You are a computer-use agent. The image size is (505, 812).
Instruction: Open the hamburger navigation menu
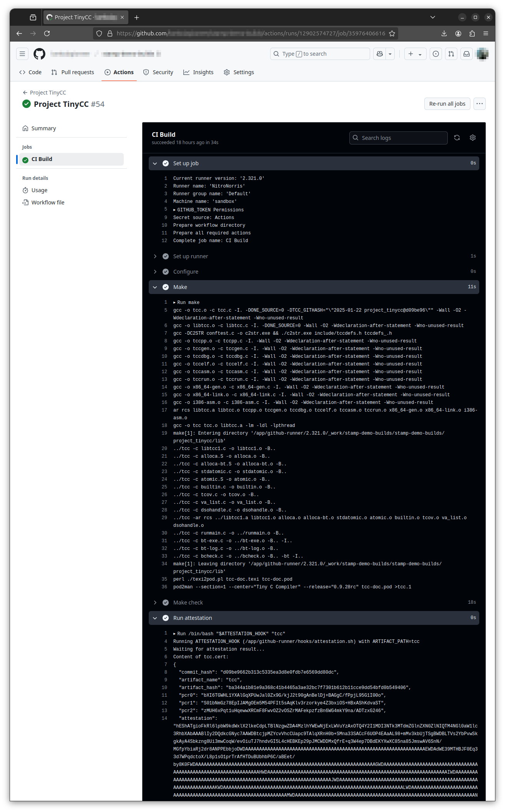pos(22,54)
